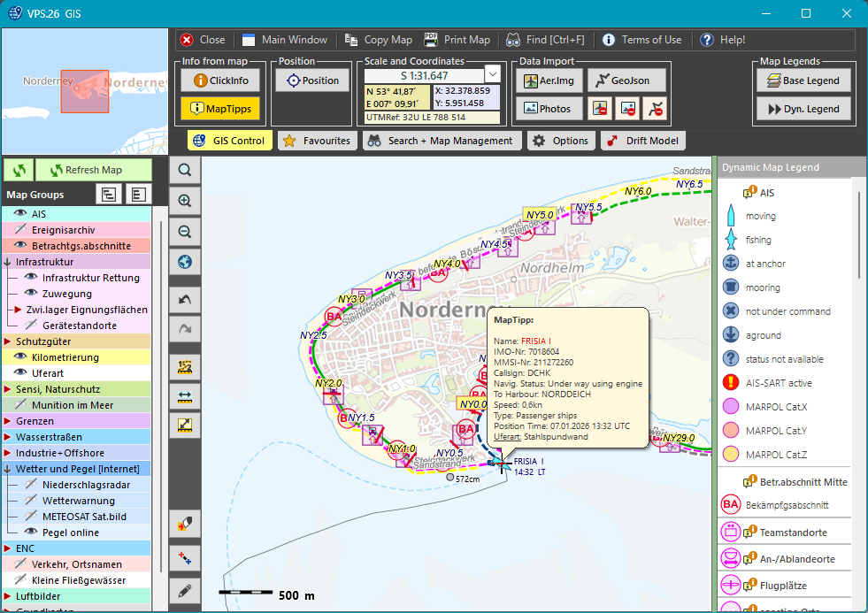Hide the AIS map layer
The width and height of the screenshot is (868, 613).
click(20, 214)
